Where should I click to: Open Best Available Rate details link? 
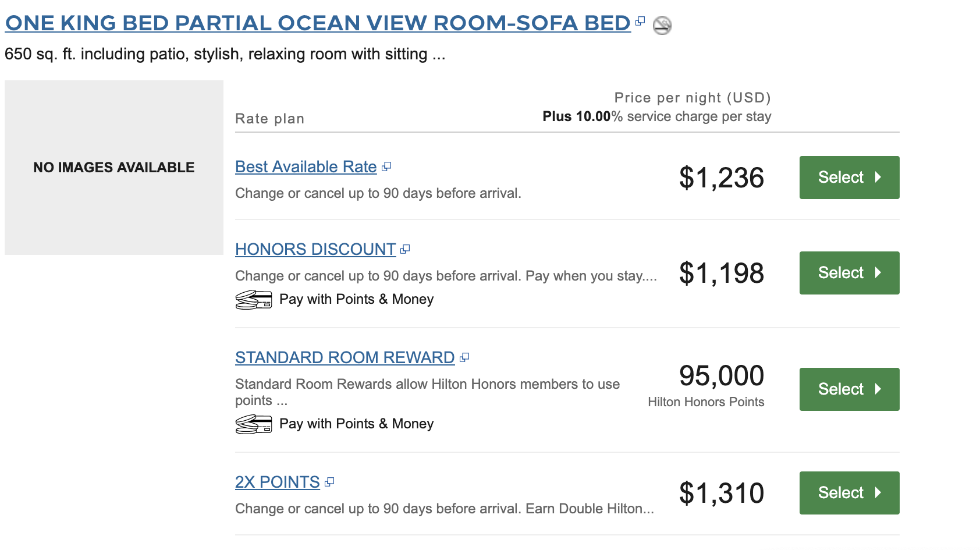[306, 167]
